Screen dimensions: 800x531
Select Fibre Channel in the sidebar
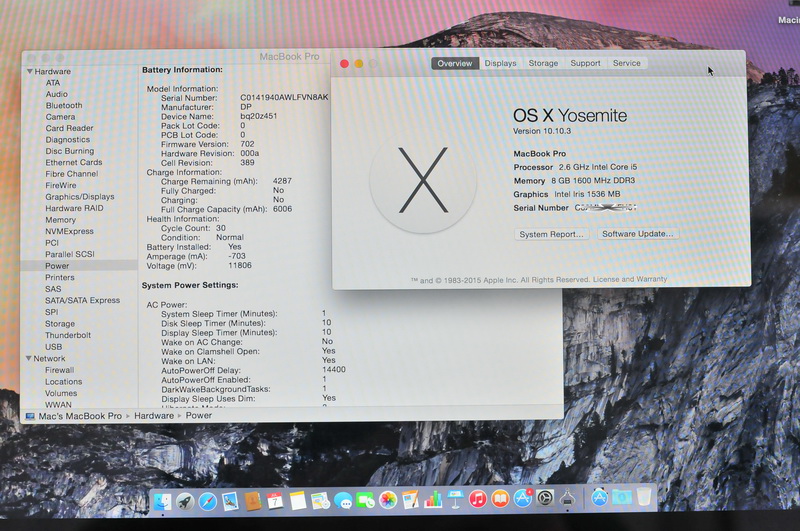71,174
